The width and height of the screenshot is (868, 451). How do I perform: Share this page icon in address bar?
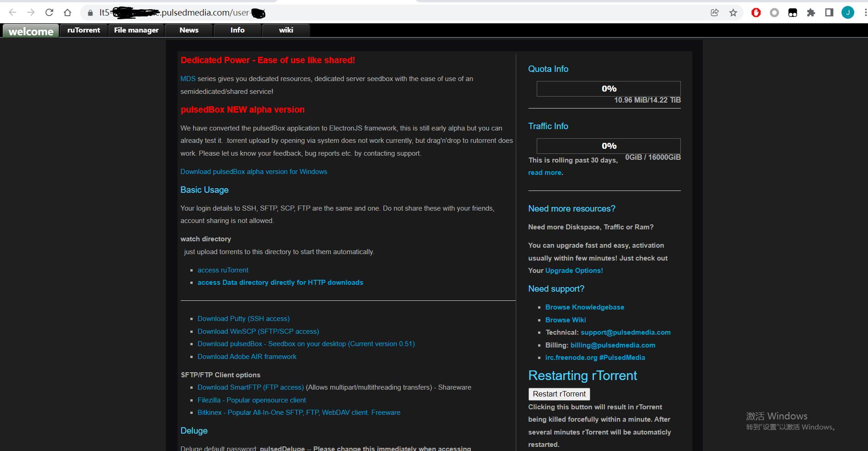pos(715,13)
